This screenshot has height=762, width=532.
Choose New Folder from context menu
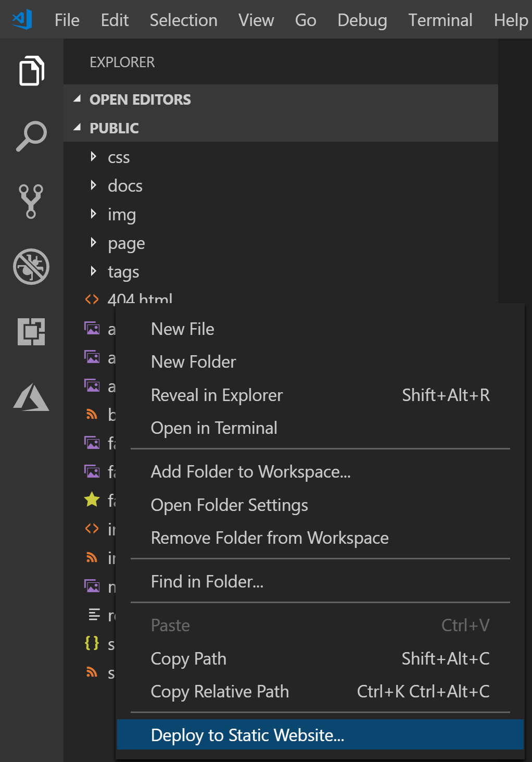(320, 362)
